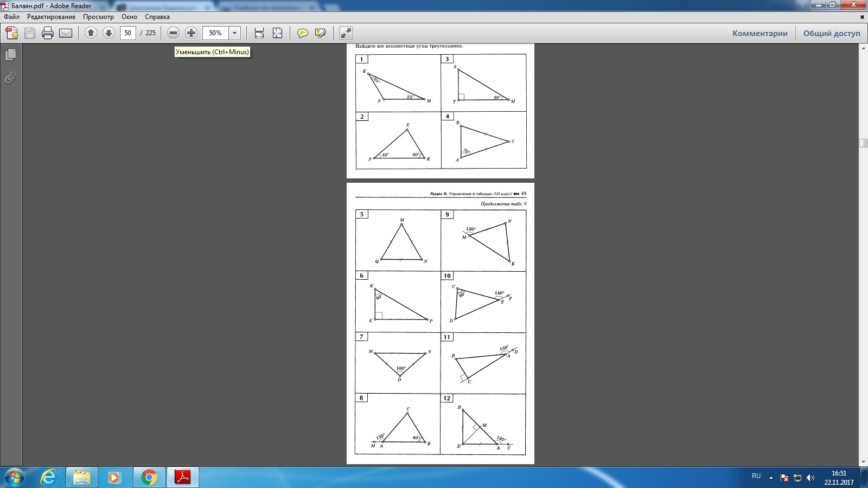Click the 100° label in problem 7

(401, 368)
